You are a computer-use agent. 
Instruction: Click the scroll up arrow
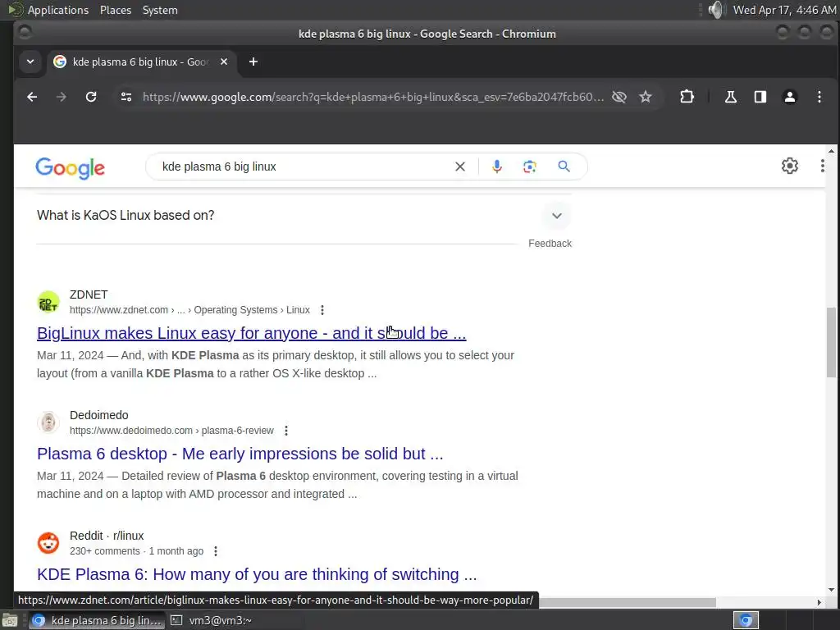[831, 151]
